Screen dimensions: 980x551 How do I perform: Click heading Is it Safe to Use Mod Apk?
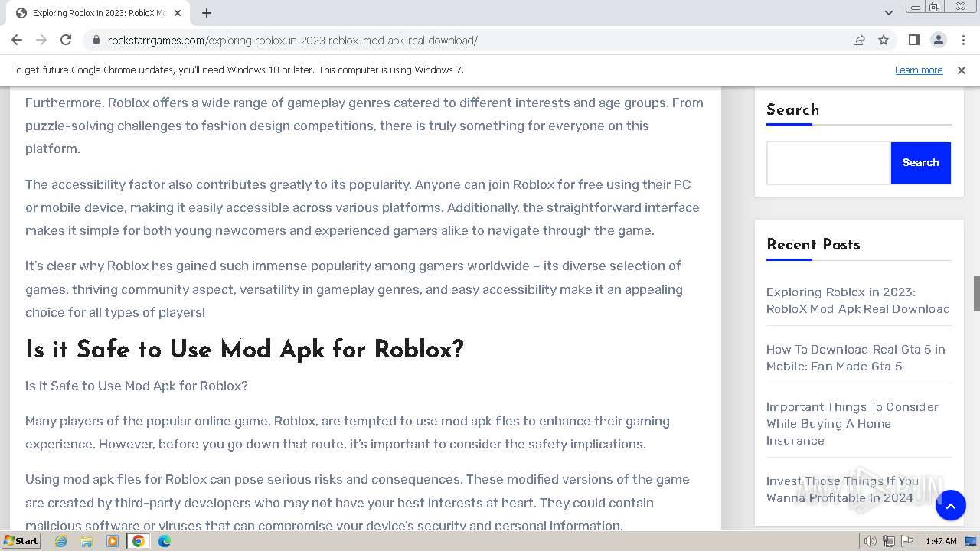point(244,350)
